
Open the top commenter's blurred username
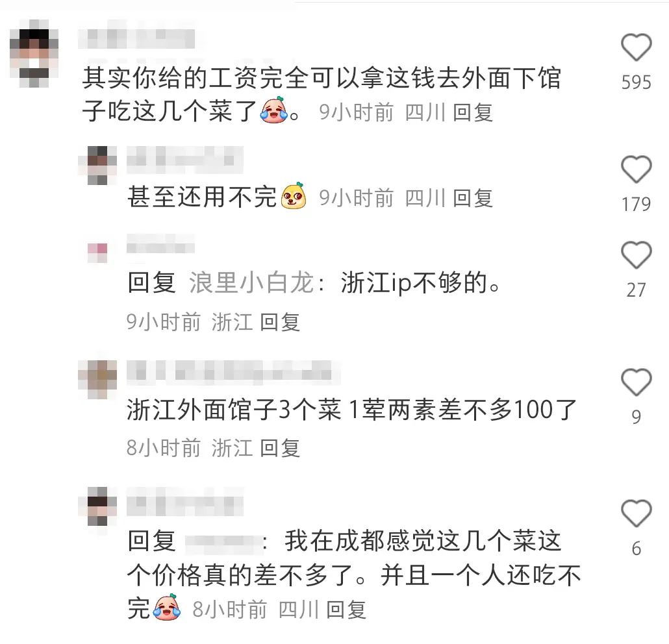(x=136, y=39)
